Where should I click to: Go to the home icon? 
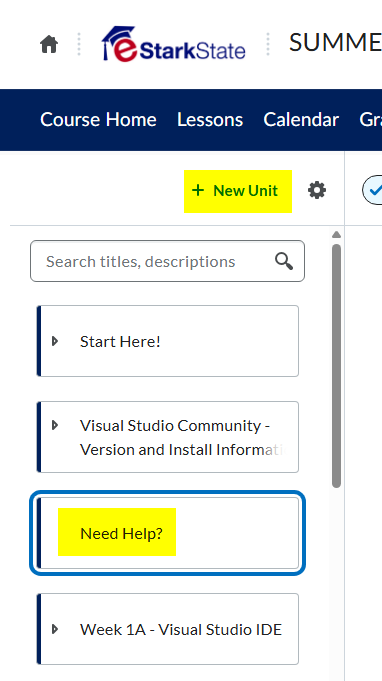pos(49,44)
